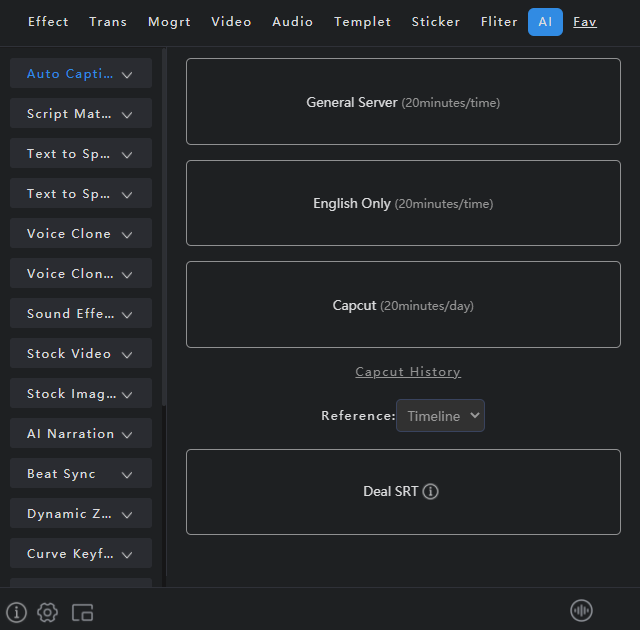The height and width of the screenshot is (630, 640).
Task: Select the Audio tab
Action: (x=293, y=22)
